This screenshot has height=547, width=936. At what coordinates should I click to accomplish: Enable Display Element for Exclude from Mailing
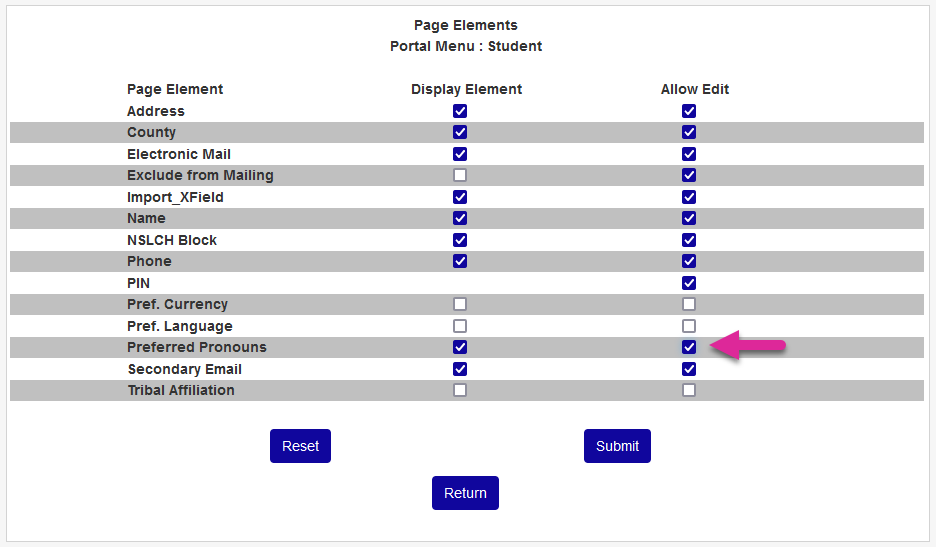(x=460, y=175)
